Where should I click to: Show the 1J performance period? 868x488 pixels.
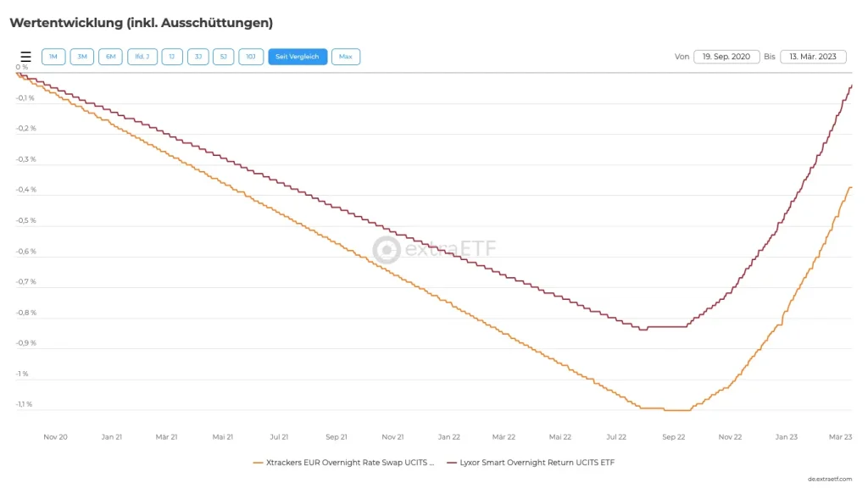click(x=172, y=57)
